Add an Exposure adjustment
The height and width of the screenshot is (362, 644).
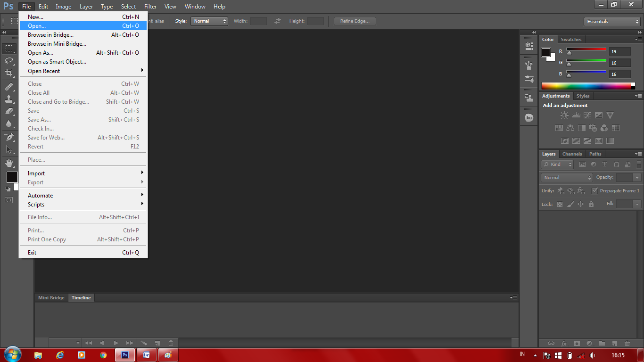pos(599,115)
